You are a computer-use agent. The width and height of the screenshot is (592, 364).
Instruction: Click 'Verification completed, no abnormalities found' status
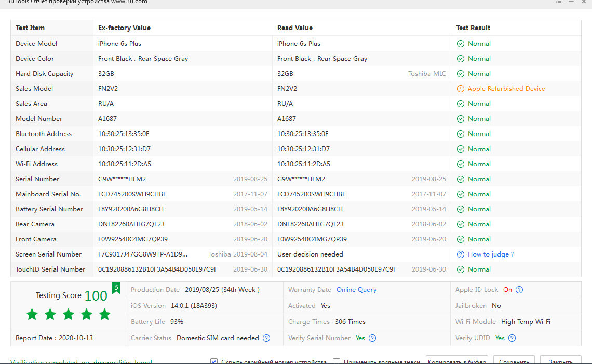coord(81,362)
